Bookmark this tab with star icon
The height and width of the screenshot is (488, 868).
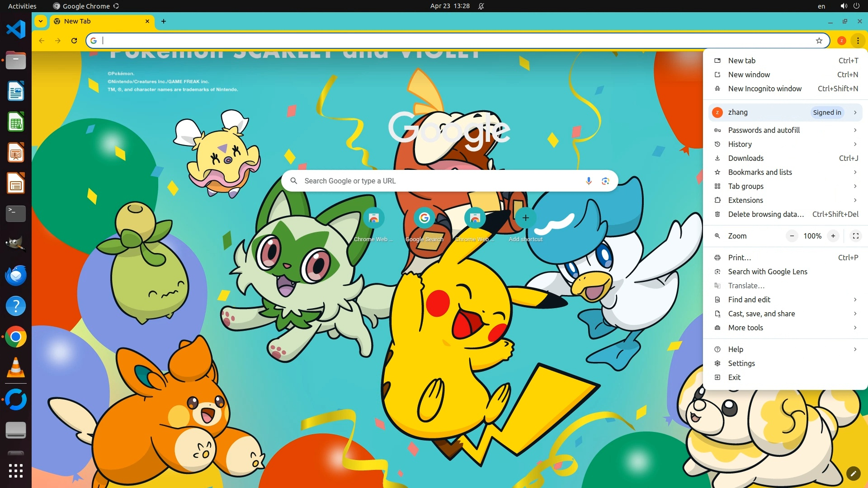[819, 41]
